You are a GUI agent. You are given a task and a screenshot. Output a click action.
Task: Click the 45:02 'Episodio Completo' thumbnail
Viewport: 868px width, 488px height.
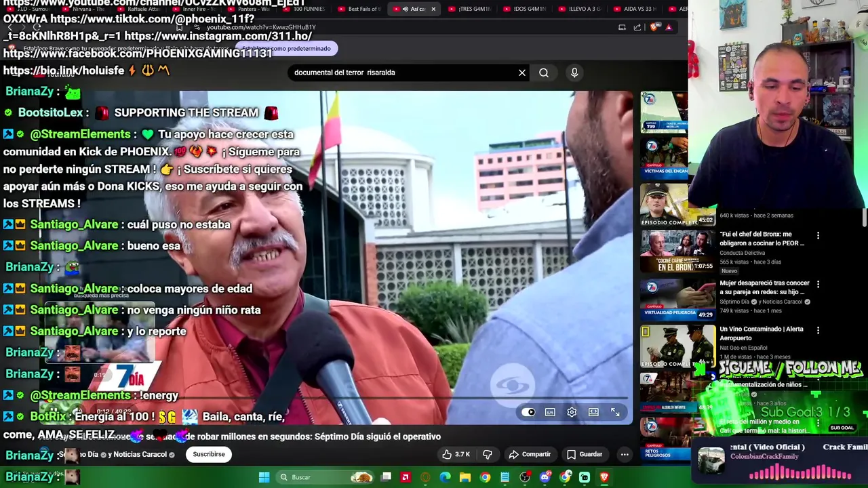pos(677,205)
